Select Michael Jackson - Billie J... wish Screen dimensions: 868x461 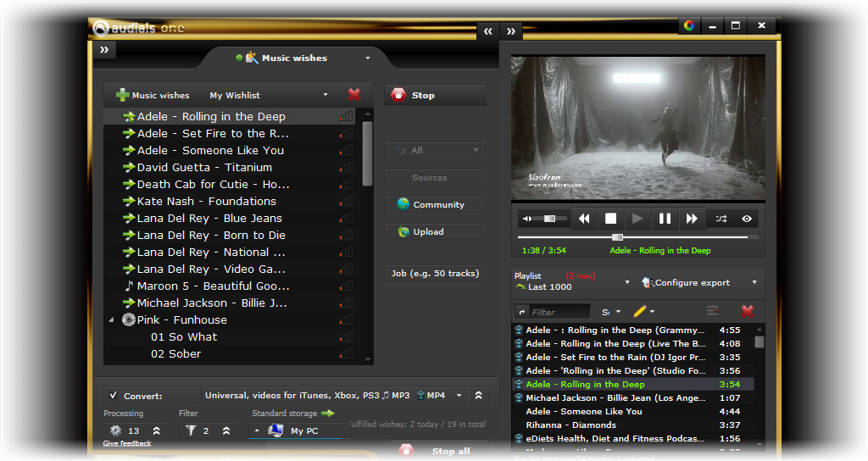229,303
